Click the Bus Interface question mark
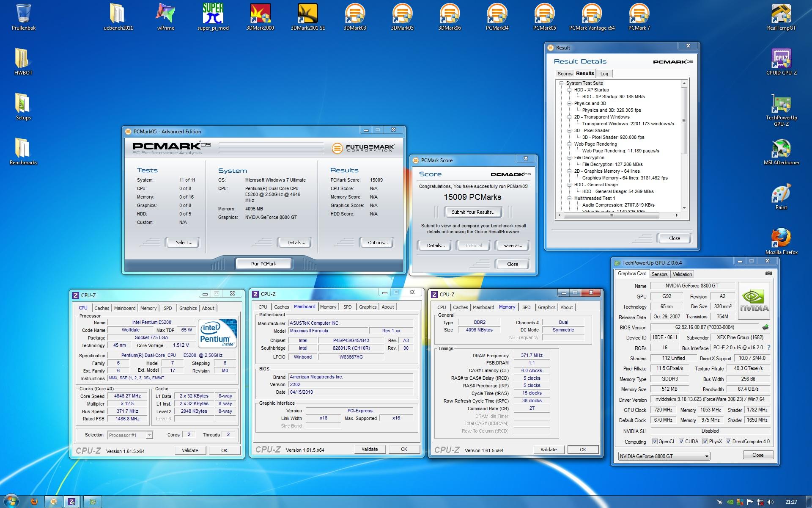Screen dimensions: 812x508 point(768,348)
